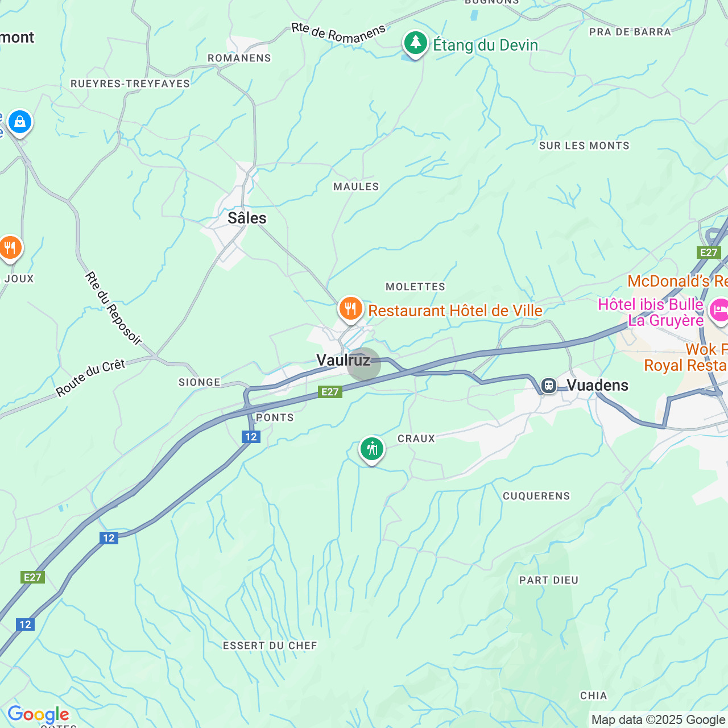The image size is (728, 728).
Task: Select the restaurant pin near Joux
Action: [10, 249]
